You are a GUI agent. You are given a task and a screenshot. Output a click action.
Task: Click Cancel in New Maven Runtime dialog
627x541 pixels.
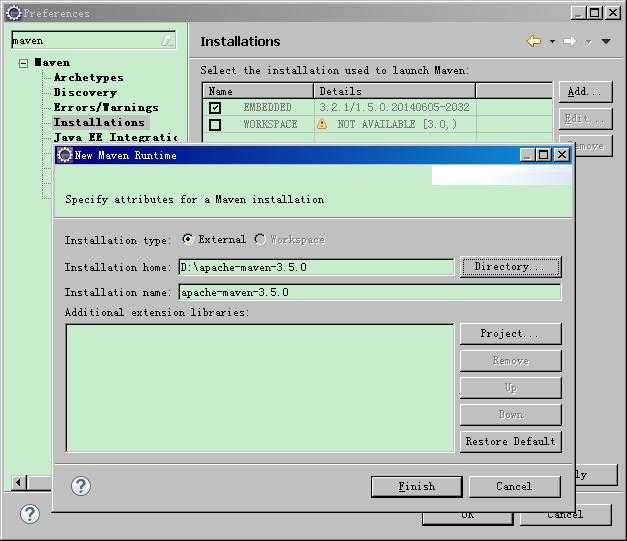[x=514, y=487]
